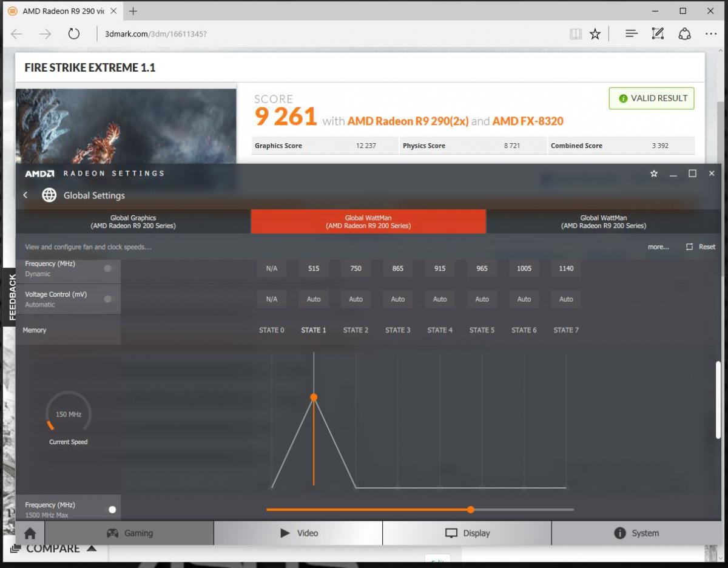Go back from Global Settings
Screen dimensions: 728x568
[25, 195]
